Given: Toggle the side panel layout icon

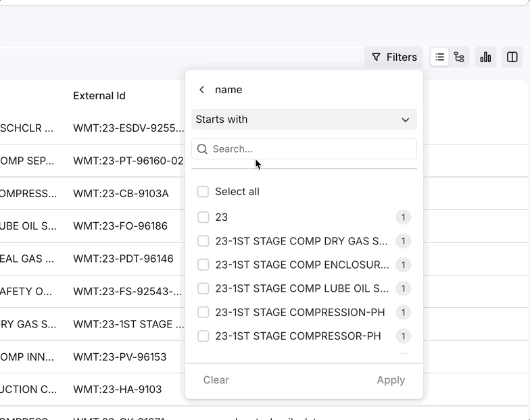Looking at the screenshot, I should [512, 57].
